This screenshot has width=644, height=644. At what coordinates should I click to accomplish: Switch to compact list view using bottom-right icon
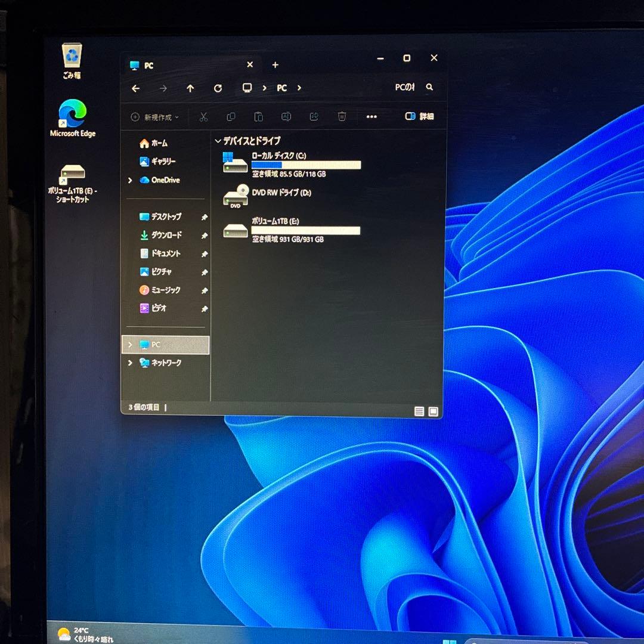click(x=419, y=411)
